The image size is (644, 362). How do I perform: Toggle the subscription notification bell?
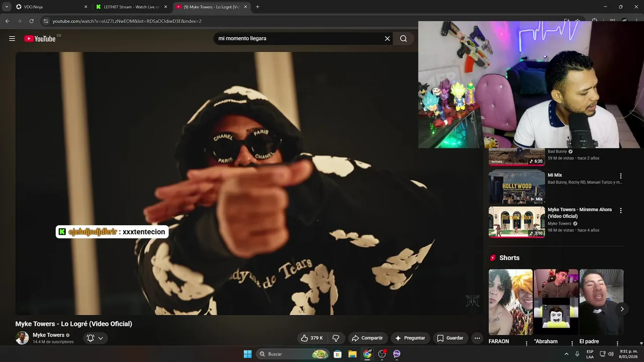tap(91, 338)
